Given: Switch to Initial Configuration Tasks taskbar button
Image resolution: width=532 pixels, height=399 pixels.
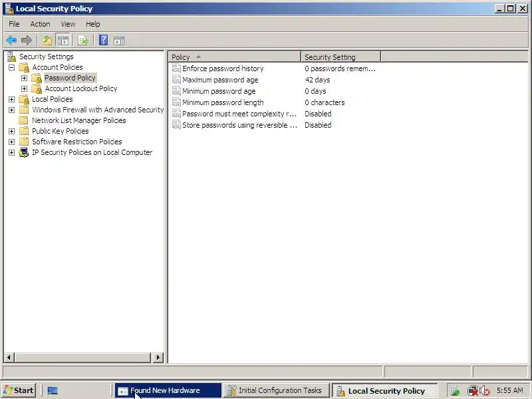Looking at the screenshot, I should coord(277,390).
